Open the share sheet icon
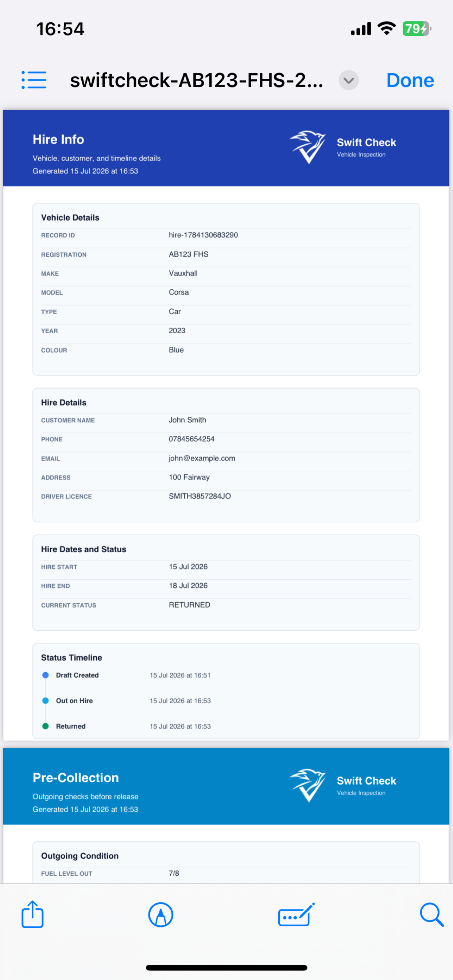The height and width of the screenshot is (980, 453). (x=32, y=914)
